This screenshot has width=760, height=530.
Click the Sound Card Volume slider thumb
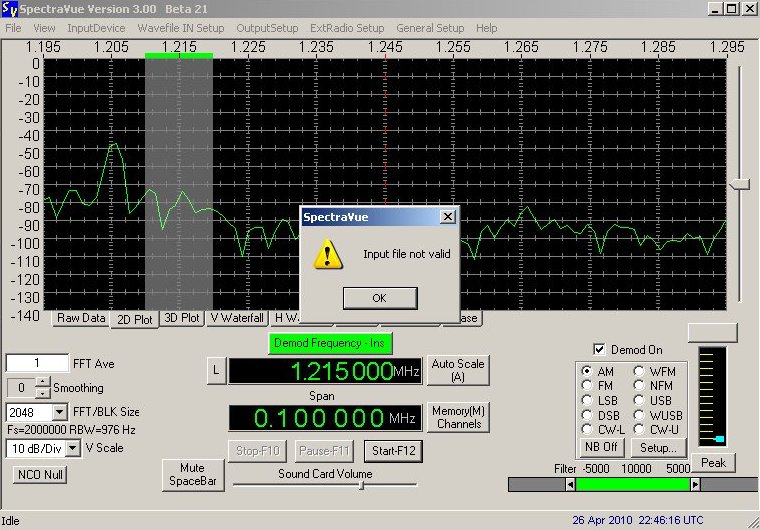pyautogui.click(x=361, y=484)
